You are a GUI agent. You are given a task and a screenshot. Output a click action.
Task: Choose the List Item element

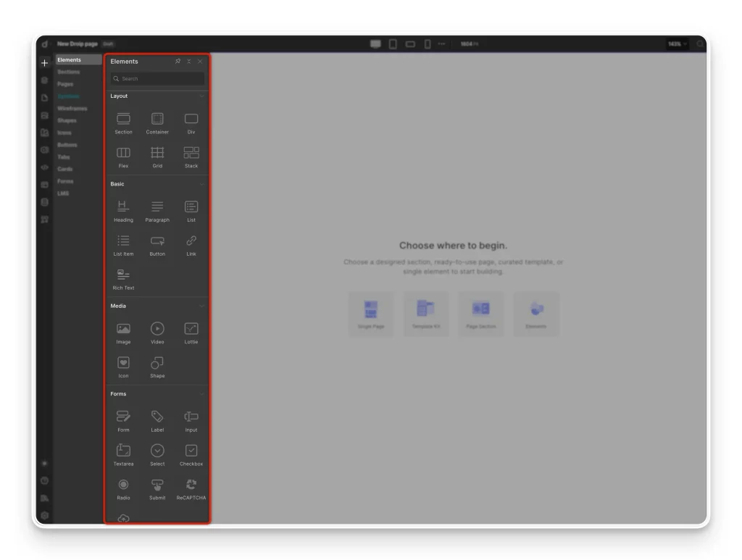coord(123,246)
